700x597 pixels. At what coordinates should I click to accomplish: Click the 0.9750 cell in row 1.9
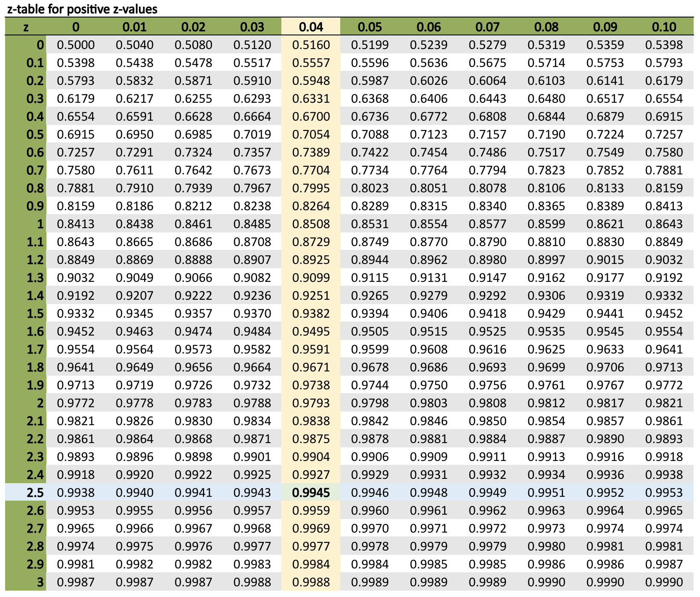(428, 385)
